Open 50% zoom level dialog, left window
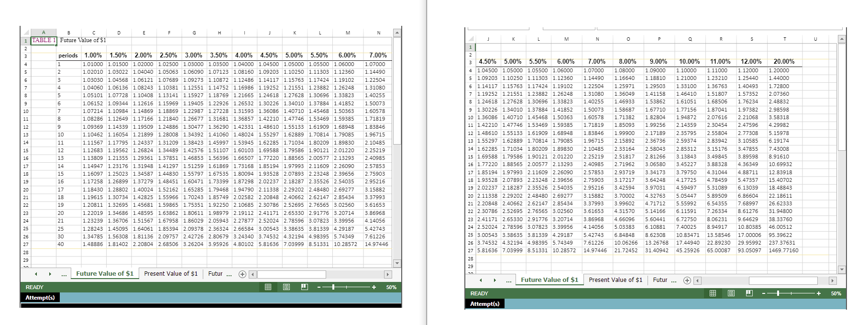Screen dimensions: 868x325 click(x=391, y=287)
